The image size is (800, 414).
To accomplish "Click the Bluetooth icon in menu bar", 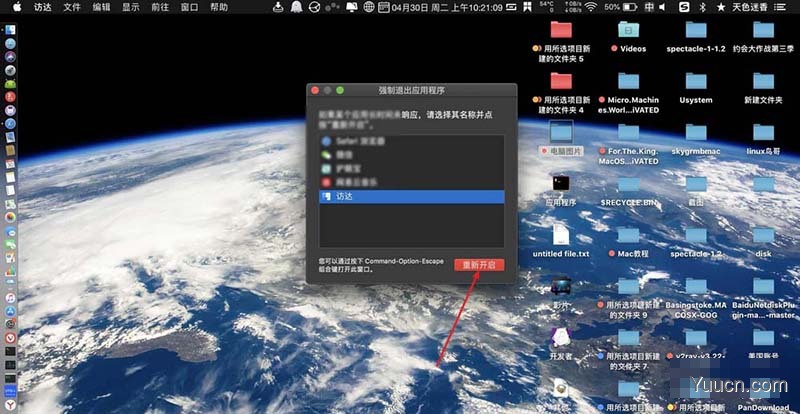I will (x=702, y=7).
